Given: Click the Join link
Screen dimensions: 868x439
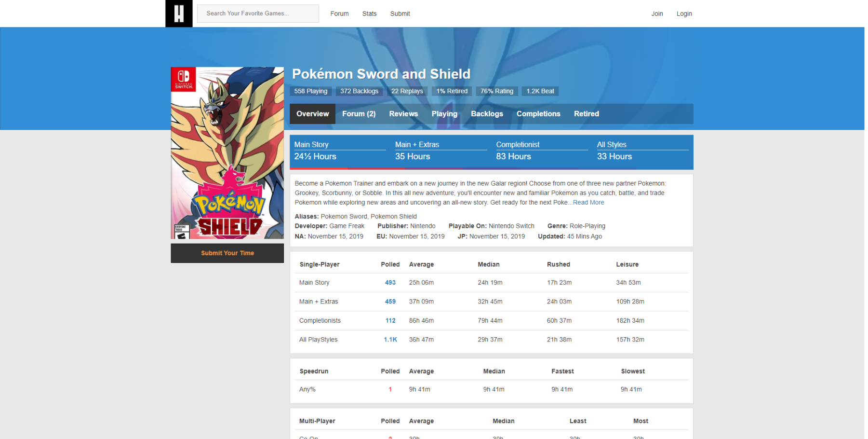Looking at the screenshot, I should [657, 14].
